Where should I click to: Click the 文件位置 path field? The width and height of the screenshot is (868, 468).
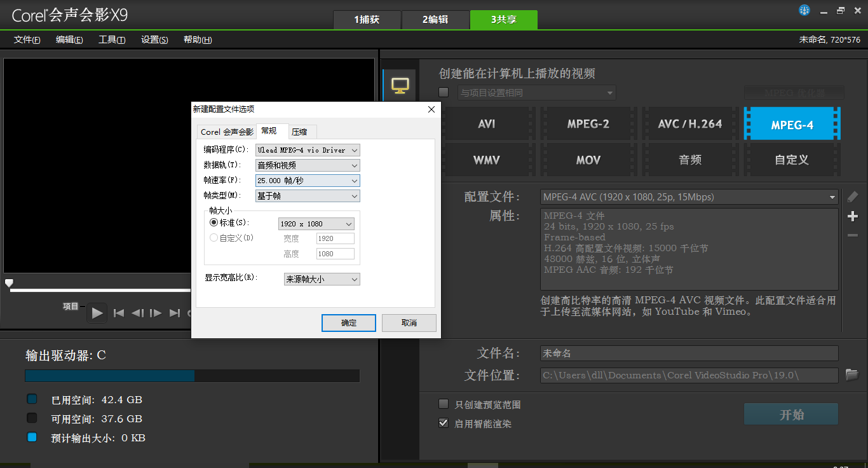pos(689,375)
